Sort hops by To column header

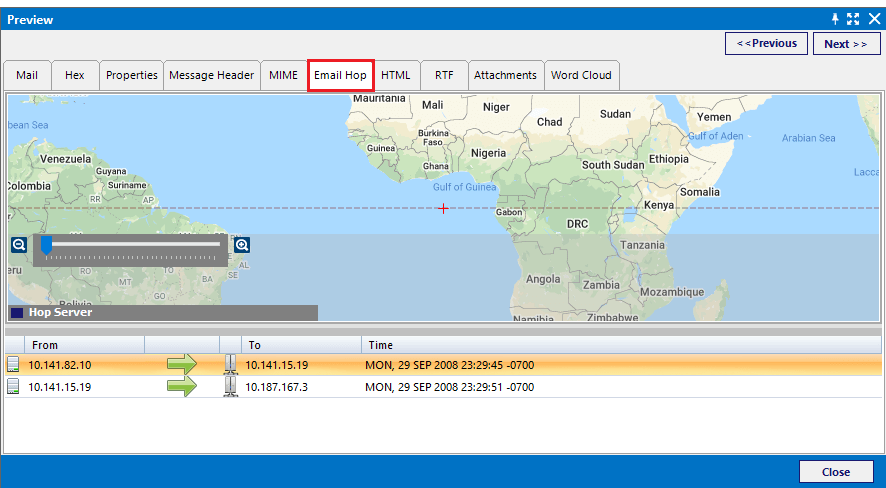tap(301, 345)
